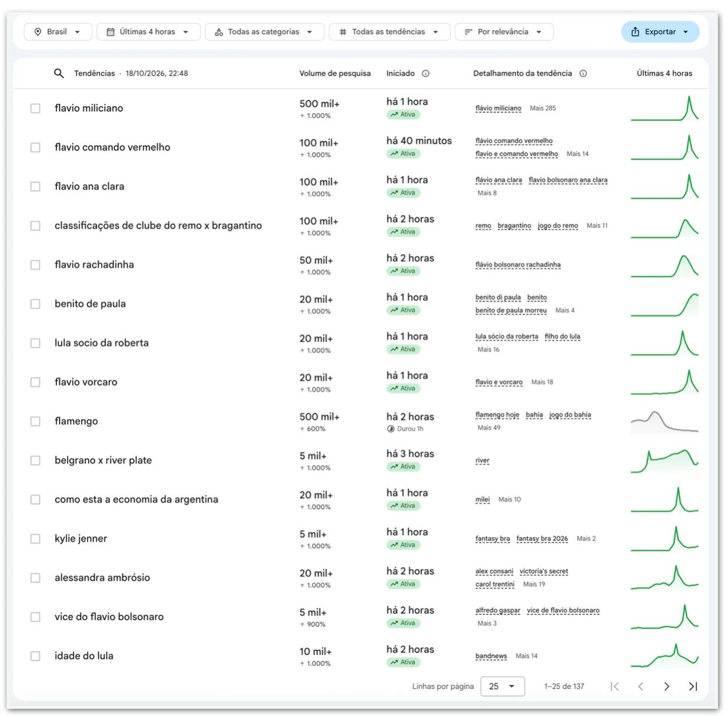Jump to last page arrow

pyautogui.click(x=693, y=686)
